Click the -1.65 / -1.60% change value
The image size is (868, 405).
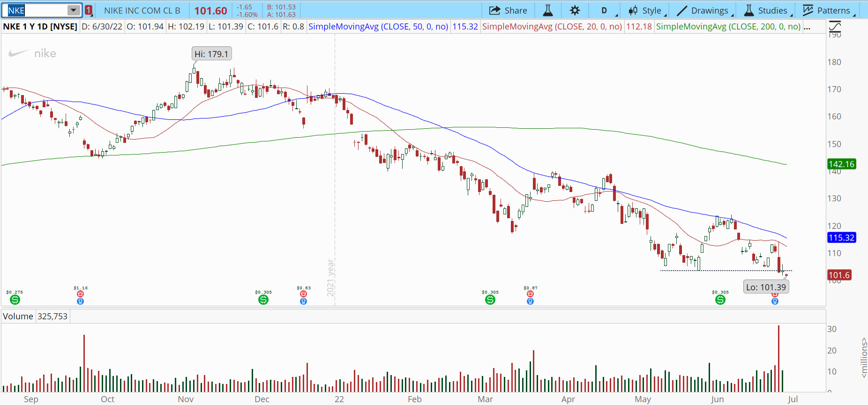[x=247, y=11]
